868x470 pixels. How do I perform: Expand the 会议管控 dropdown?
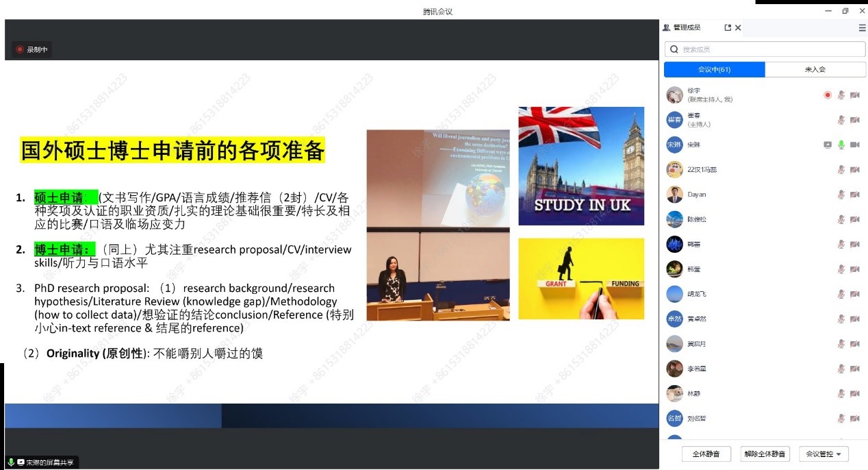pyautogui.click(x=824, y=454)
